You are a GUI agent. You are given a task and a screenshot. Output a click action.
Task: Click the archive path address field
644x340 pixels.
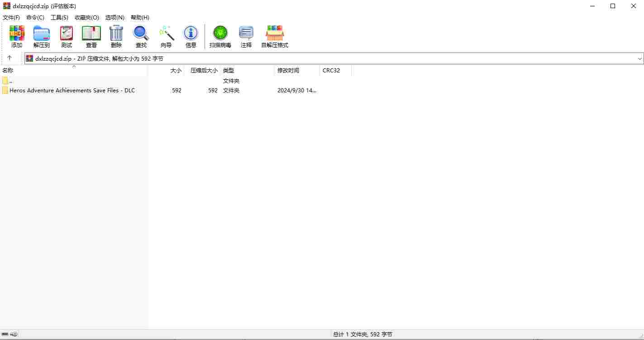coord(334,58)
